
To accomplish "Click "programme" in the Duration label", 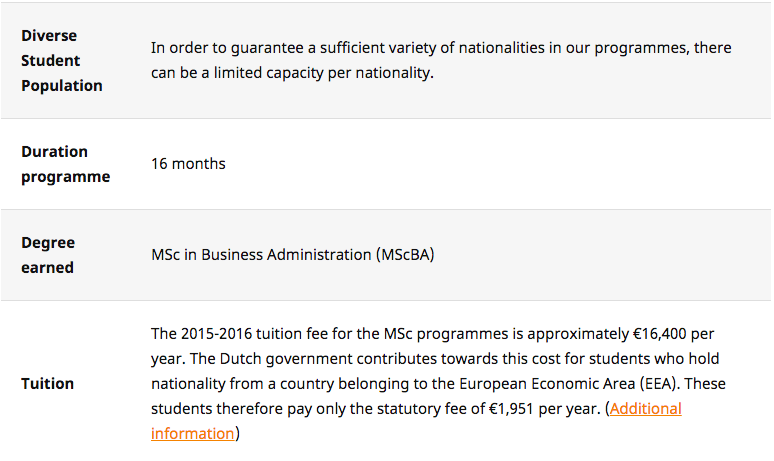I will [66, 177].
